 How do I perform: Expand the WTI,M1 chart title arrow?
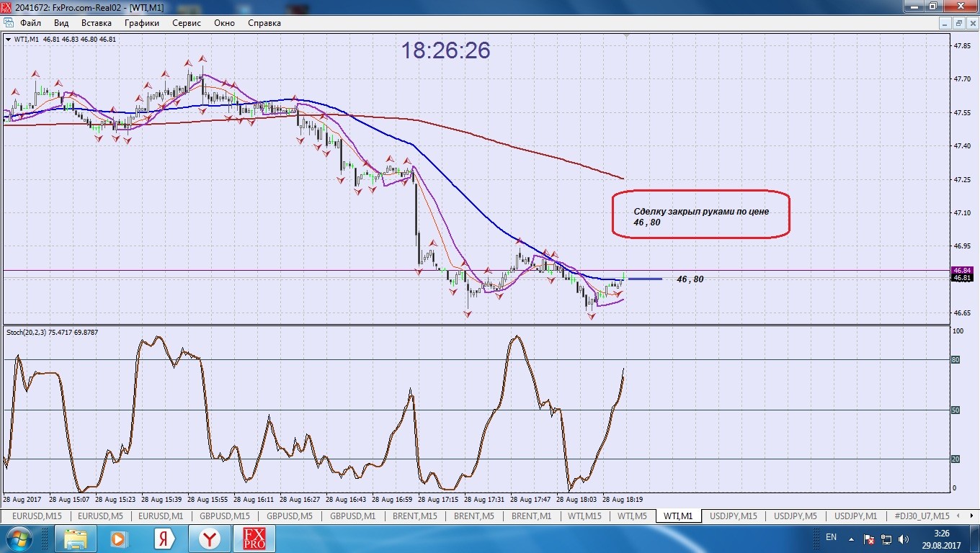pyautogui.click(x=8, y=40)
